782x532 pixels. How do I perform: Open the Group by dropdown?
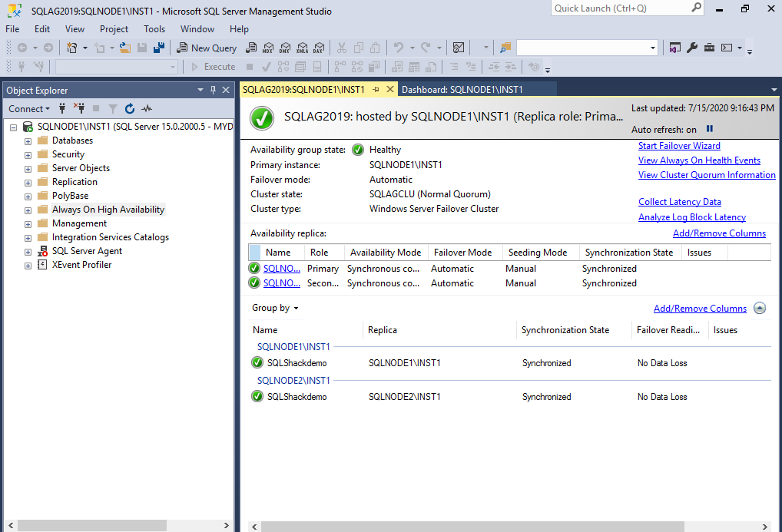click(275, 308)
